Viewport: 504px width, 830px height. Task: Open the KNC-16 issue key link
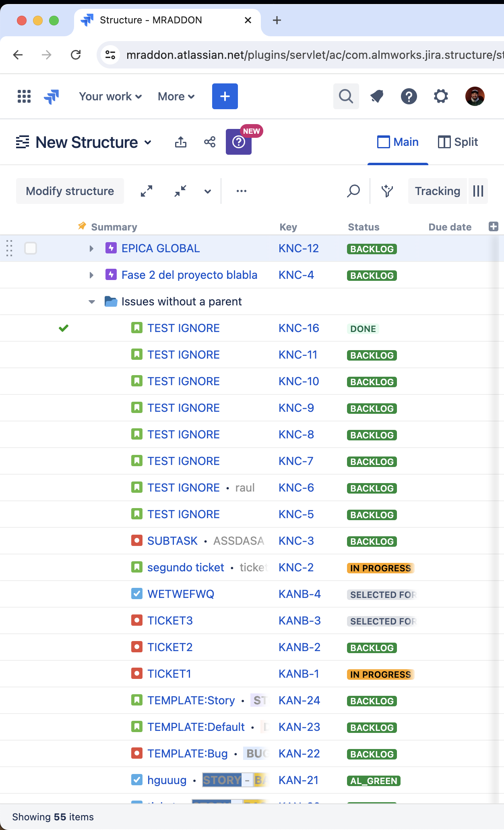pyautogui.click(x=299, y=328)
